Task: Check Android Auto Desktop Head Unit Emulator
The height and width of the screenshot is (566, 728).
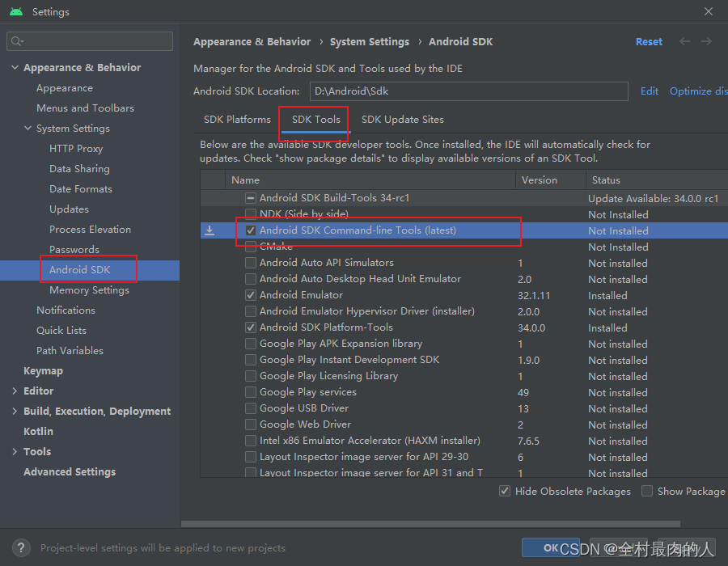Action: pyautogui.click(x=251, y=279)
